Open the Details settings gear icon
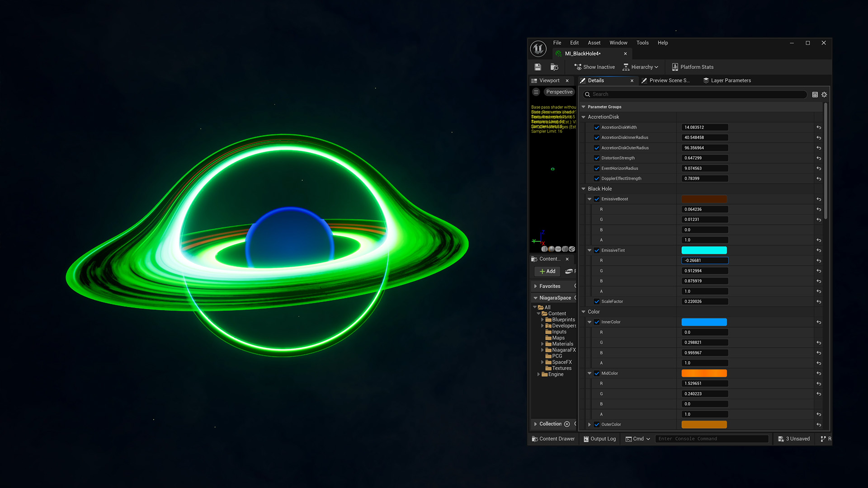 [x=824, y=94]
